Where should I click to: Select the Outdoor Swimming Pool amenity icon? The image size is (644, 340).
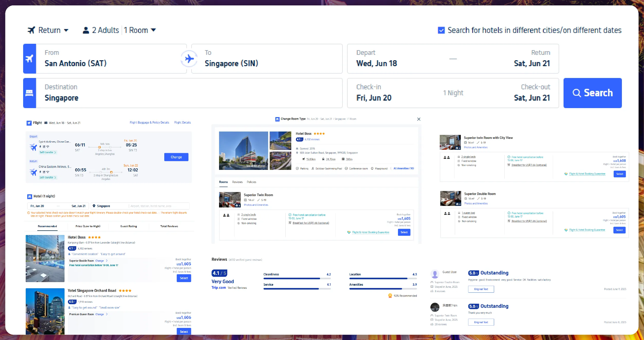pyautogui.click(x=312, y=169)
